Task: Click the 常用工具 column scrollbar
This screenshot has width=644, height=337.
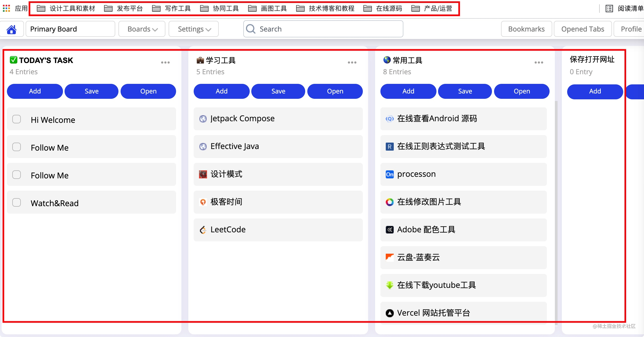Action: point(556,214)
